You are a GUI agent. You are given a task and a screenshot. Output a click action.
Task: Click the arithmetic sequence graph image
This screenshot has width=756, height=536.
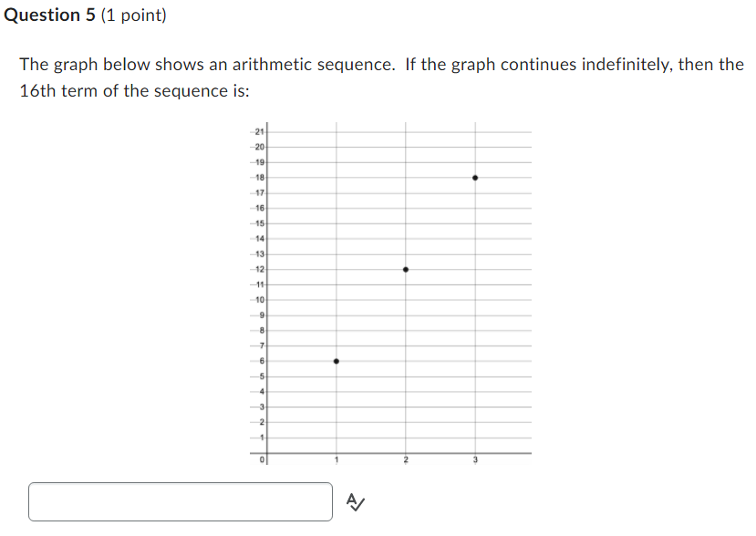click(392, 292)
